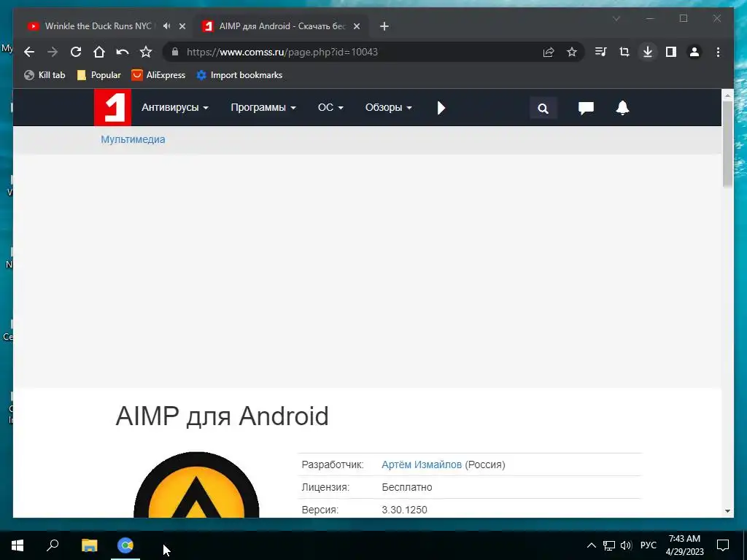Click the star icon next to the address bar

(146, 52)
